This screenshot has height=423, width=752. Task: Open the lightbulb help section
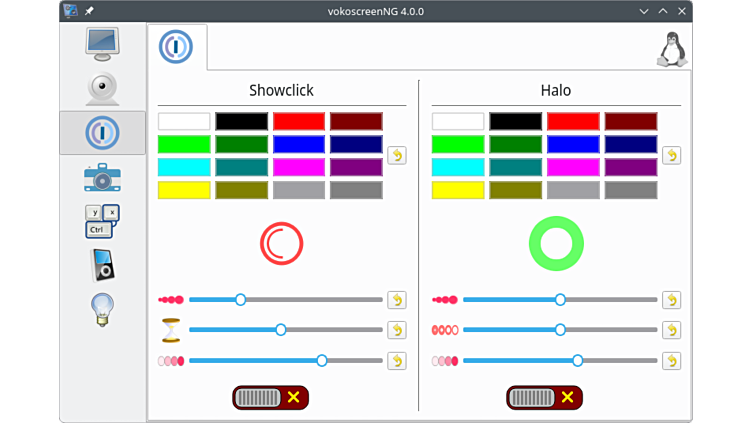(x=102, y=309)
